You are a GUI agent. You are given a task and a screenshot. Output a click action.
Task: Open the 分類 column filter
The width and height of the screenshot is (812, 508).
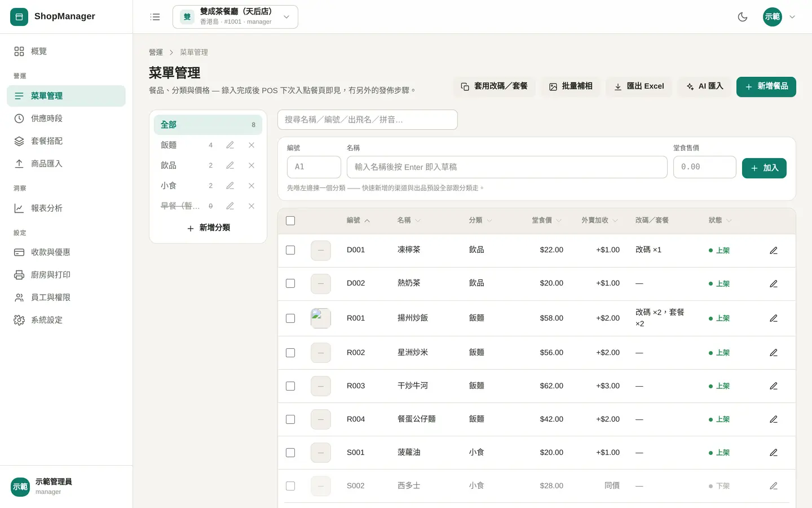pos(480,220)
